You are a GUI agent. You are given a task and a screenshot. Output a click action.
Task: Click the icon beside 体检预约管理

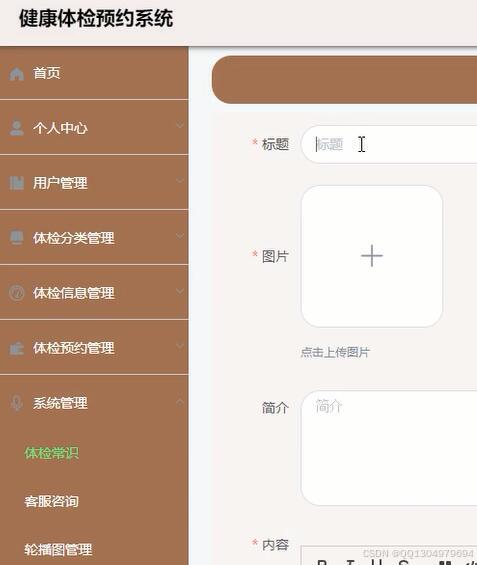[17, 348]
